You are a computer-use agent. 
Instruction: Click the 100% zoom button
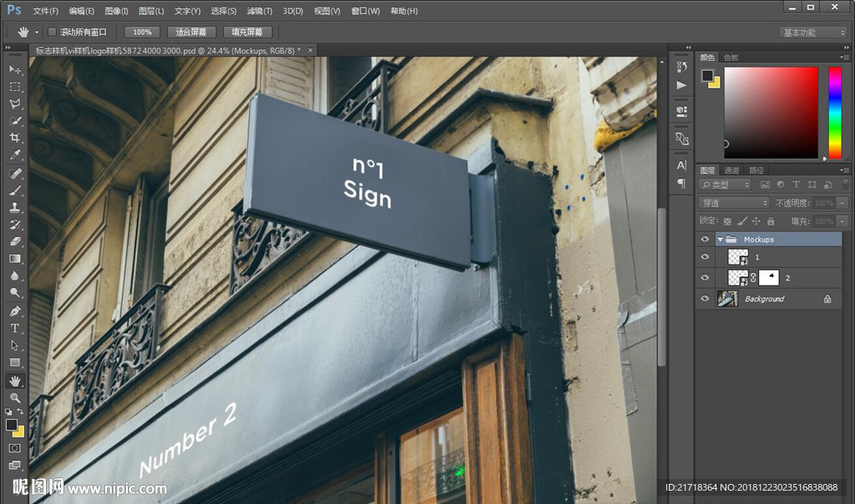tap(142, 32)
